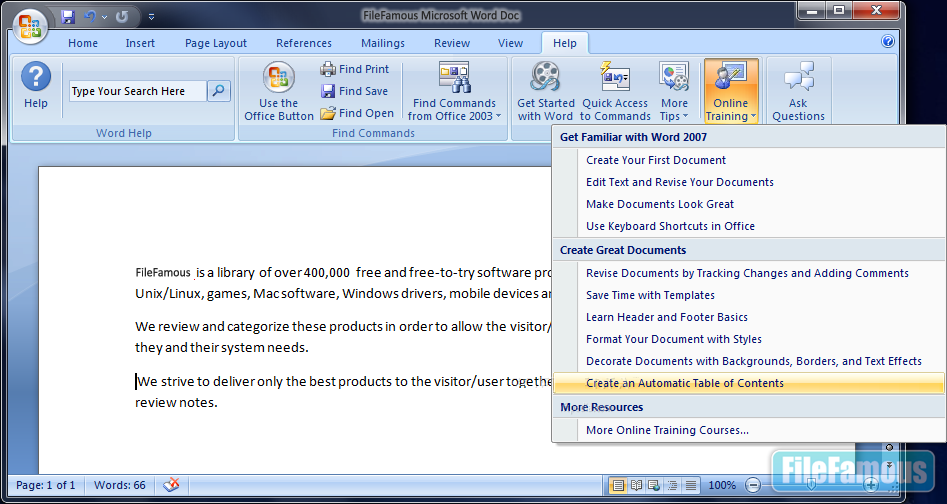Switch to Web Layout view
This screenshot has height=504, width=947.
(x=654, y=485)
